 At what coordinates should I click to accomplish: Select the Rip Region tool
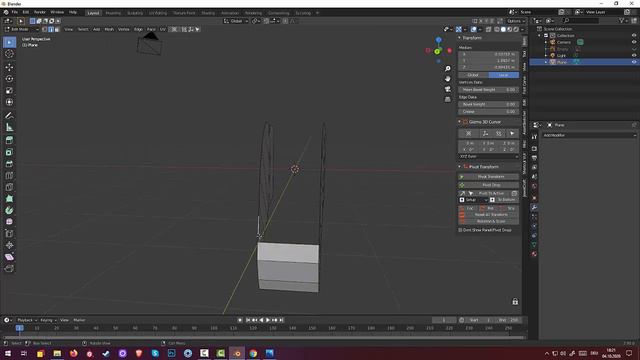9,269
